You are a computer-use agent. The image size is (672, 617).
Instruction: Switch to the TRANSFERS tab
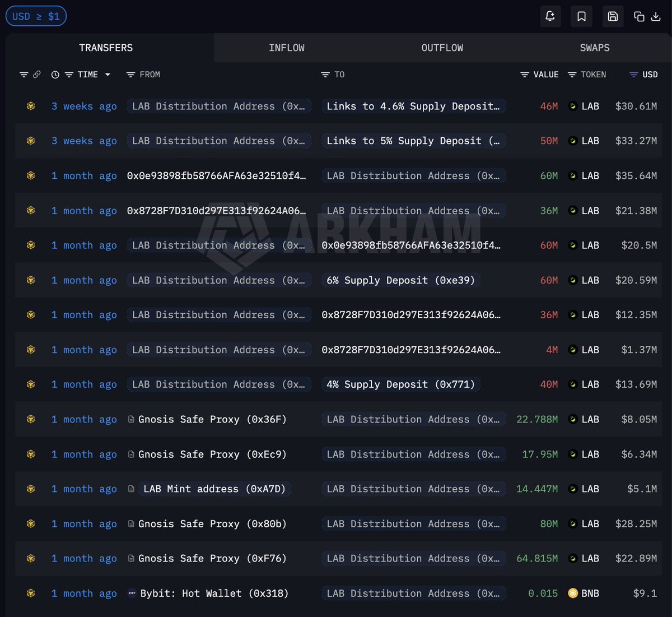pos(106,48)
